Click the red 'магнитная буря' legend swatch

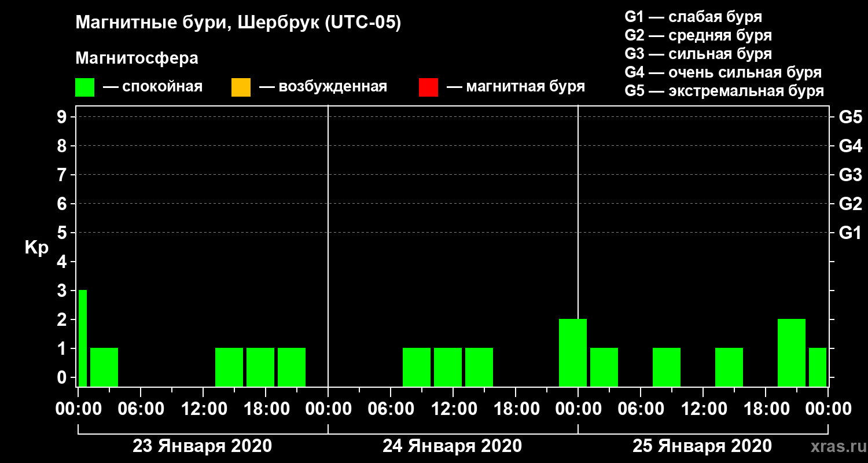point(428,87)
